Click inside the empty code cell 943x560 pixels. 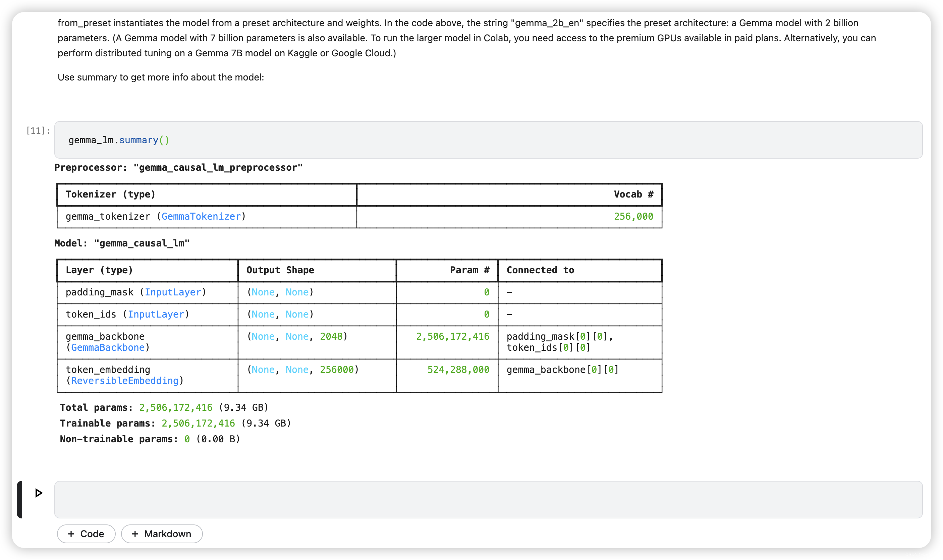[488, 499]
